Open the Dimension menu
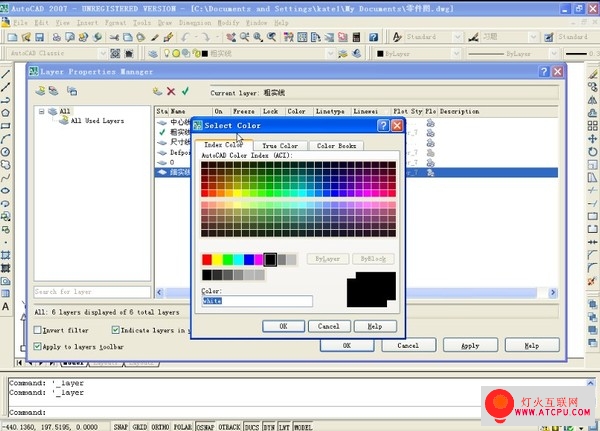Image resolution: width=600 pixels, height=431 pixels. tap(195, 23)
